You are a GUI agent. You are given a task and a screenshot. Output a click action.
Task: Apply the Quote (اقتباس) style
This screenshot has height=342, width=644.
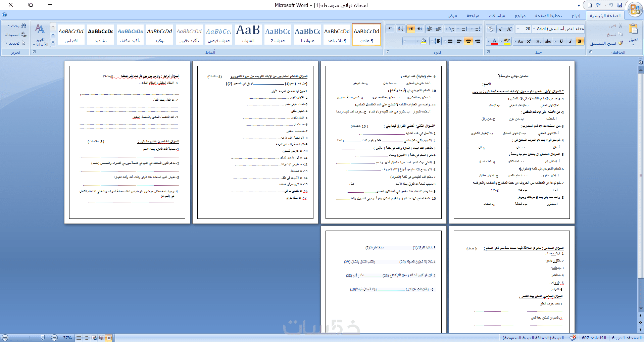[x=71, y=35]
